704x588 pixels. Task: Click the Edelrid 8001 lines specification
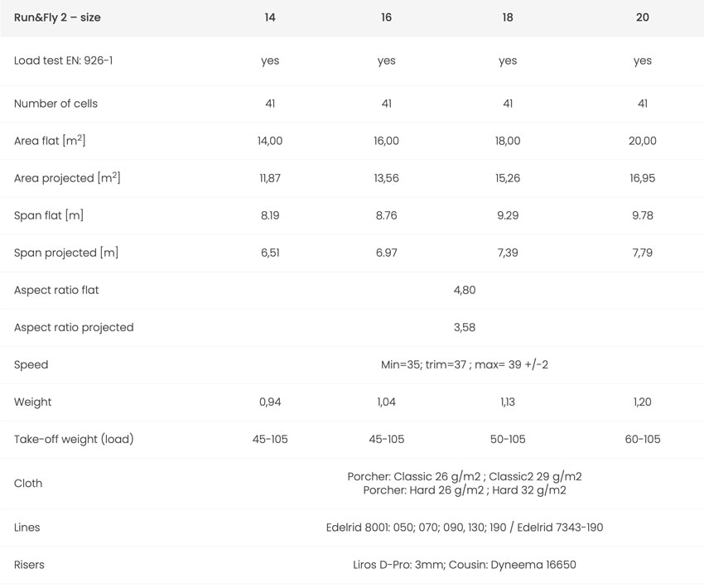click(x=465, y=528)
